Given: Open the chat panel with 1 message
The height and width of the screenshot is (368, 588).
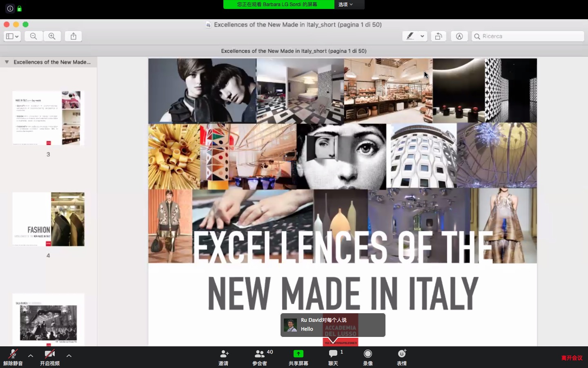Looking at the screenshot, I should (333, 357).
